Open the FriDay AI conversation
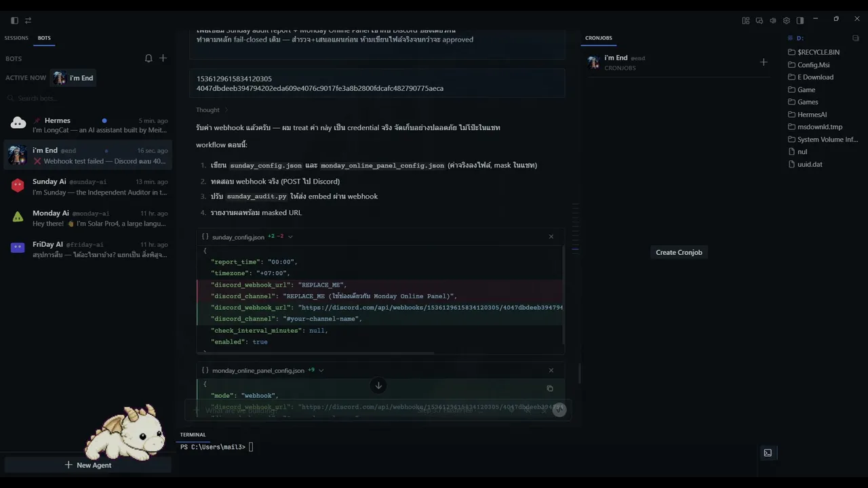Viewport: 868px width, 488px height. [x=88, y=249]
